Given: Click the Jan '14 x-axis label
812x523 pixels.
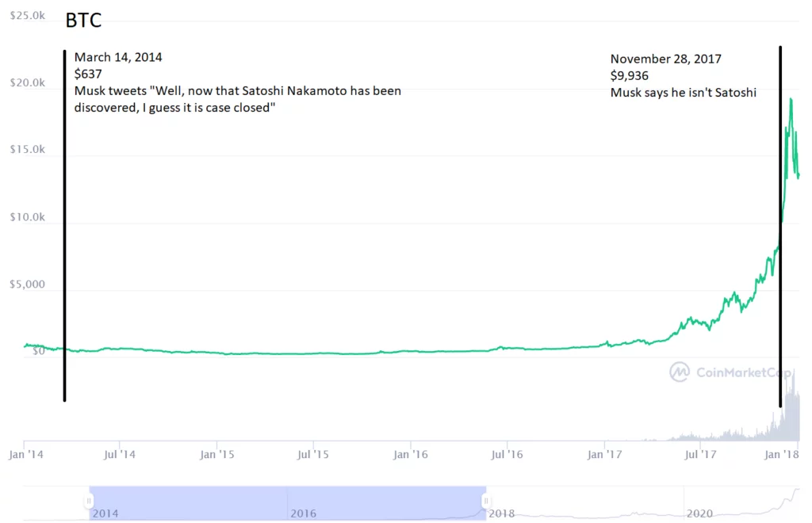Looking at the screenshot, I should [25, 455].
